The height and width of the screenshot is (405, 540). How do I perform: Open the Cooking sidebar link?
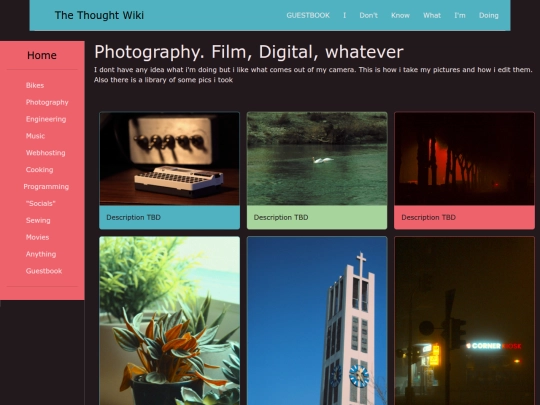point(39,170)
